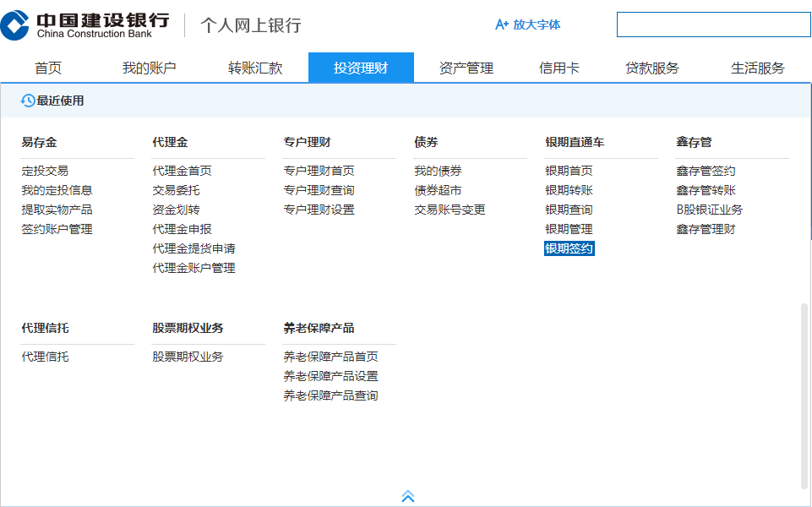Click the 股票期权业务 link

(x=188, y=357)
